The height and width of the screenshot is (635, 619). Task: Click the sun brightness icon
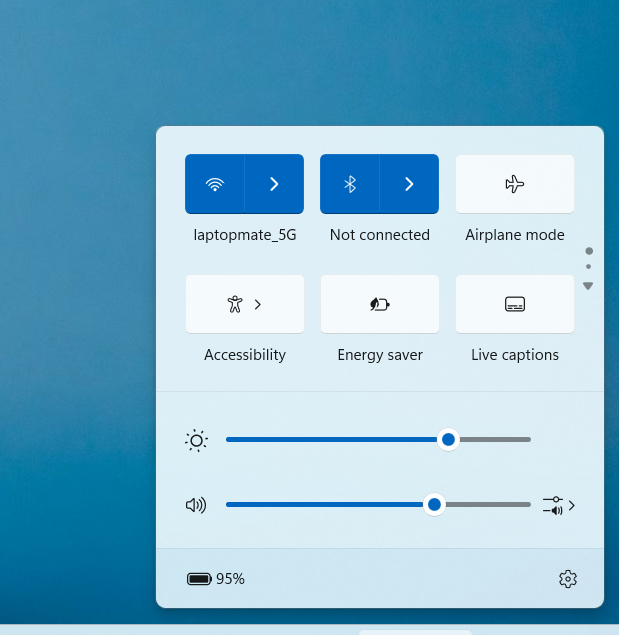click(196, 440)
